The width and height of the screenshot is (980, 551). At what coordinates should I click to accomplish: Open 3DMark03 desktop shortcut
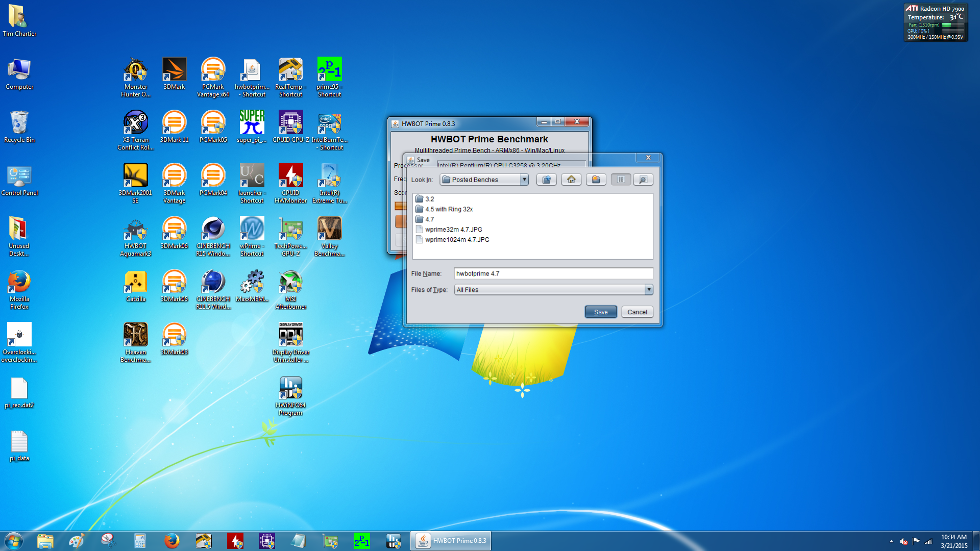coord(174,339)
